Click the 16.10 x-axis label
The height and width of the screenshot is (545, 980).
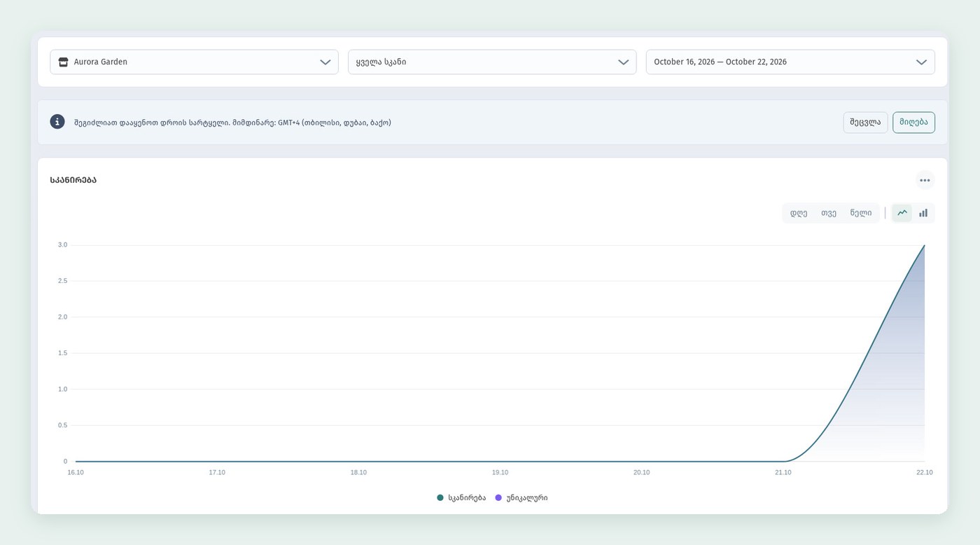pos(76,473)
